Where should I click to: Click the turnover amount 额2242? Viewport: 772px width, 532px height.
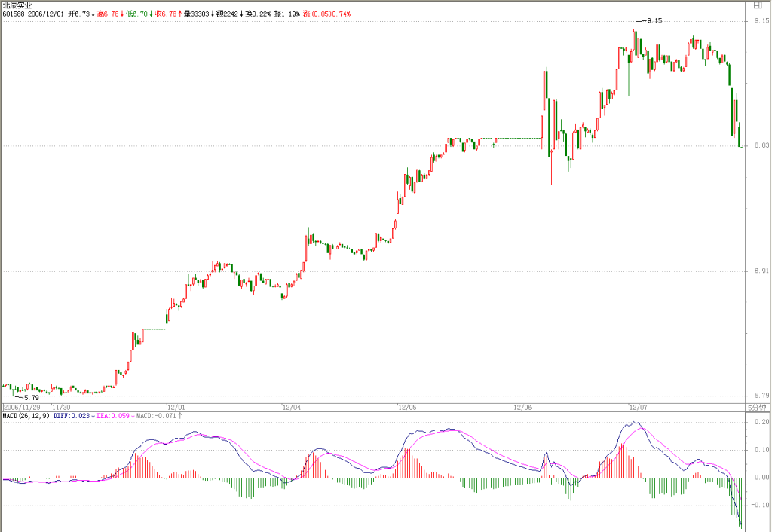pos(227,14)
